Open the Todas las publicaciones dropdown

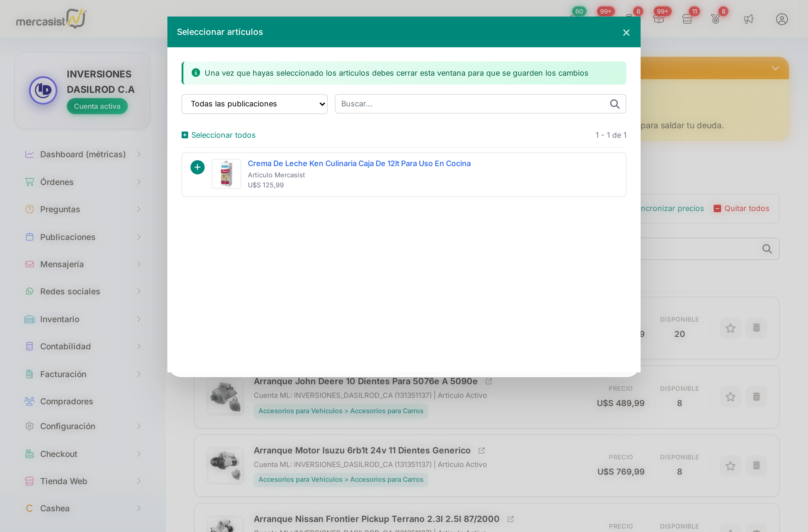[x=254, y=104]
